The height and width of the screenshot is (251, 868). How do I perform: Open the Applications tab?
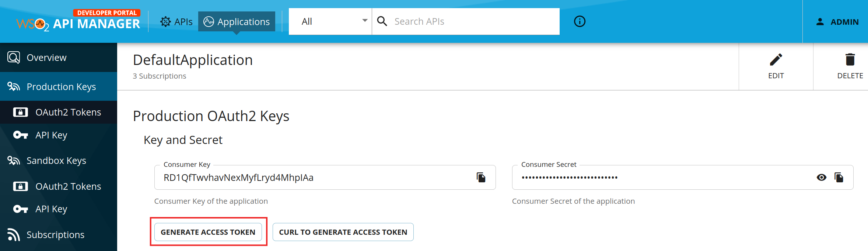pos(237,22)
